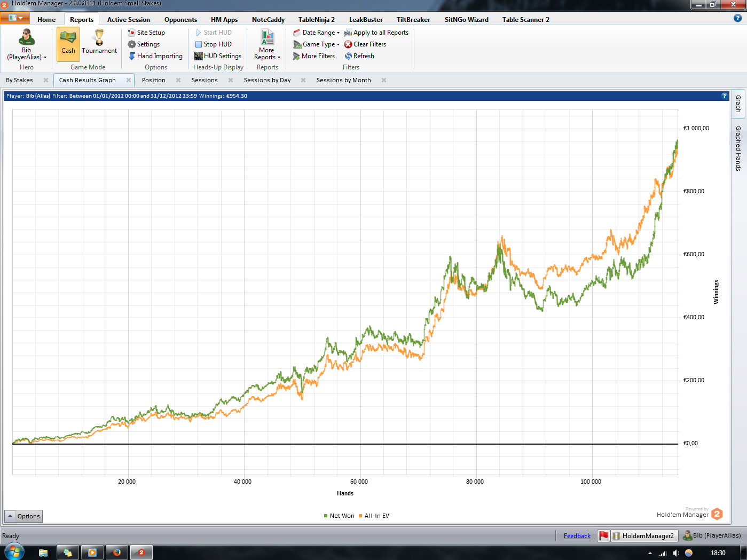Image resolution: width=747 pixels, height=560 pixels.
Task: Switch to the Sessions report tab
Action: (x=205, y=80)
